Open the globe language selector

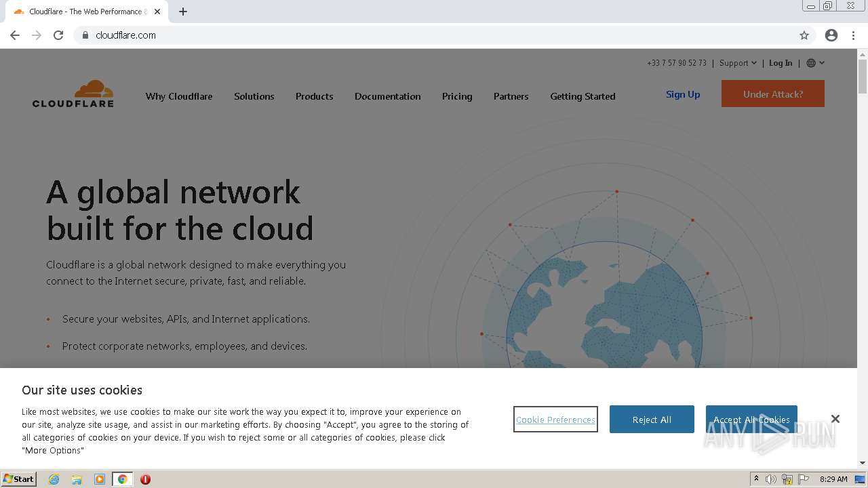816,63
